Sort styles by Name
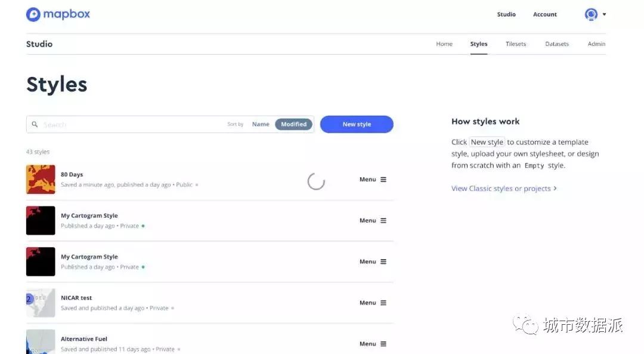 tap(261, 124)
